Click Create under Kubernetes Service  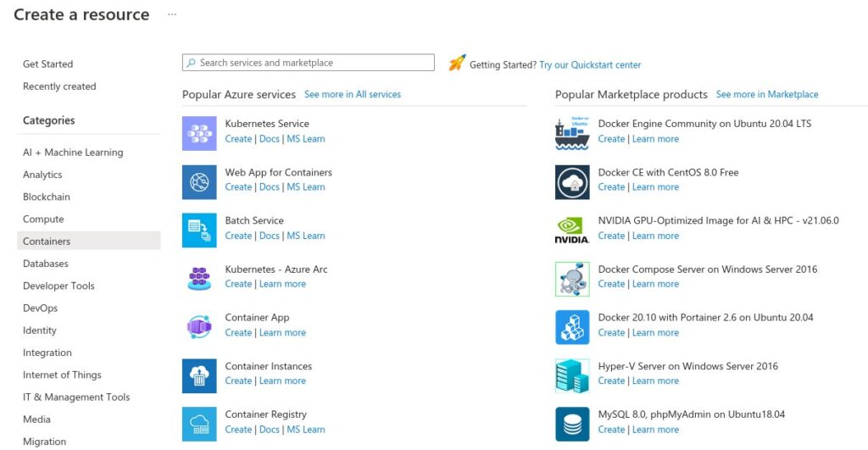[x=238, y=139]
